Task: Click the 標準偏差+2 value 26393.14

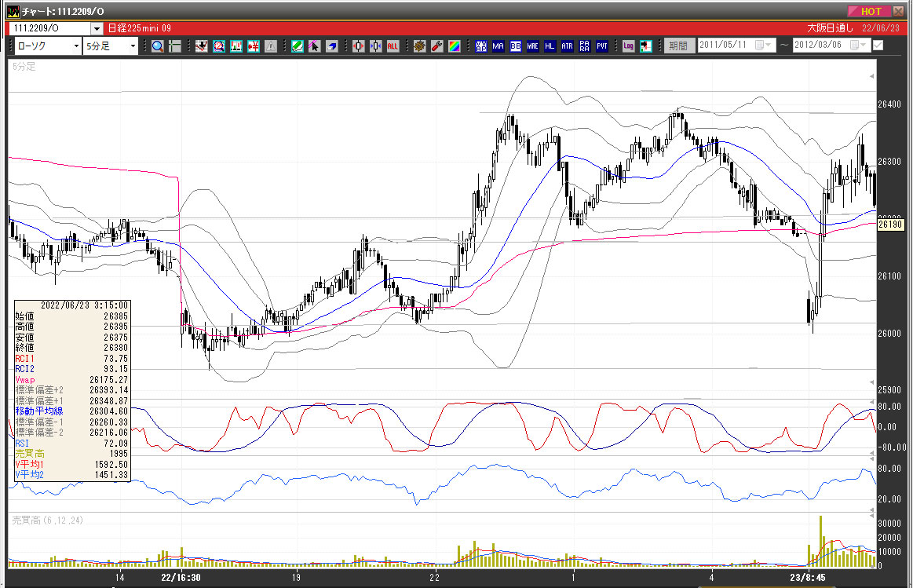Action: pos(109,390)
